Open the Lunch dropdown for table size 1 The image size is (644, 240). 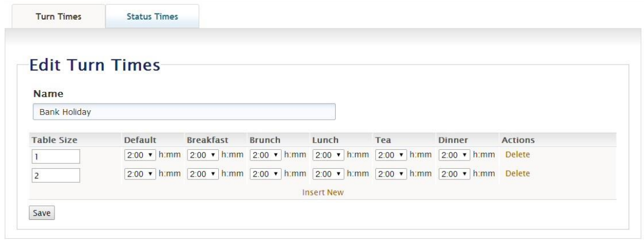(x=328, y=155)
